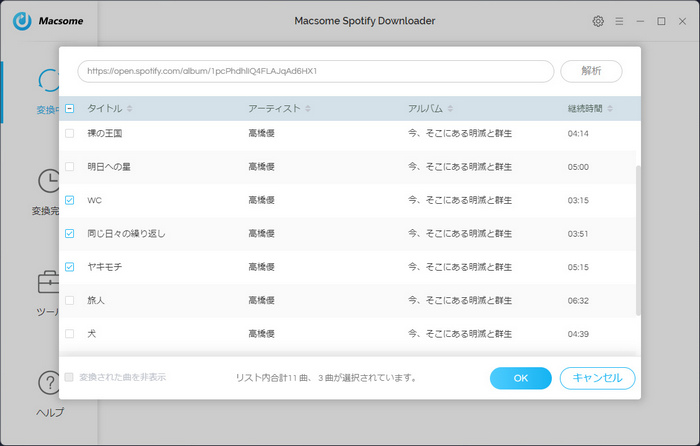
Task: Click the title ヤキモチ
Action: coord(104,267)
